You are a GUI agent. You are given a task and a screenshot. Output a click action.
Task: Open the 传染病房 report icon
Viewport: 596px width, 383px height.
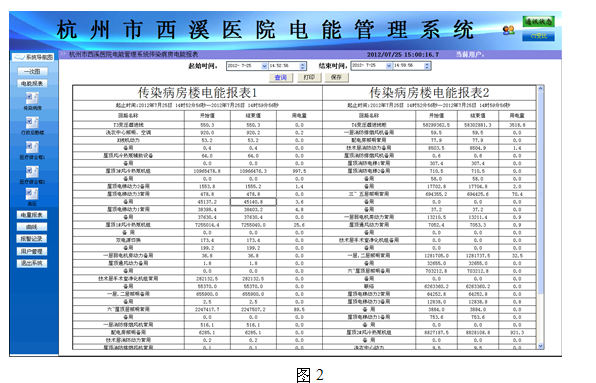tap(32, 98)
